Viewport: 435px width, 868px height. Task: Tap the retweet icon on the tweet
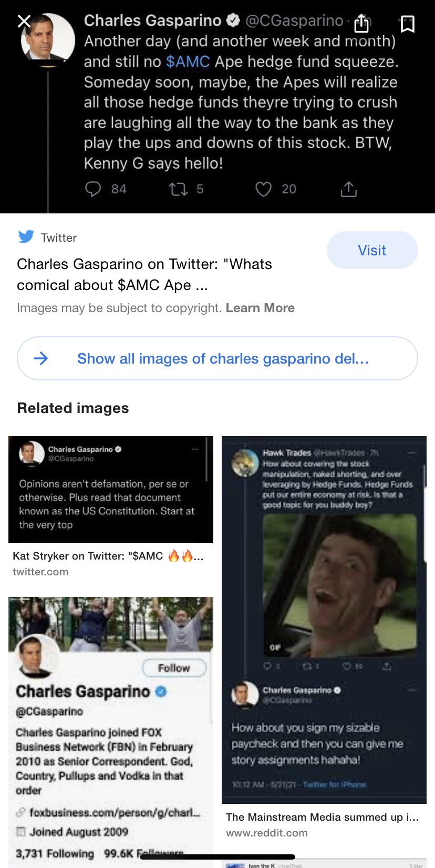point(178,189)
